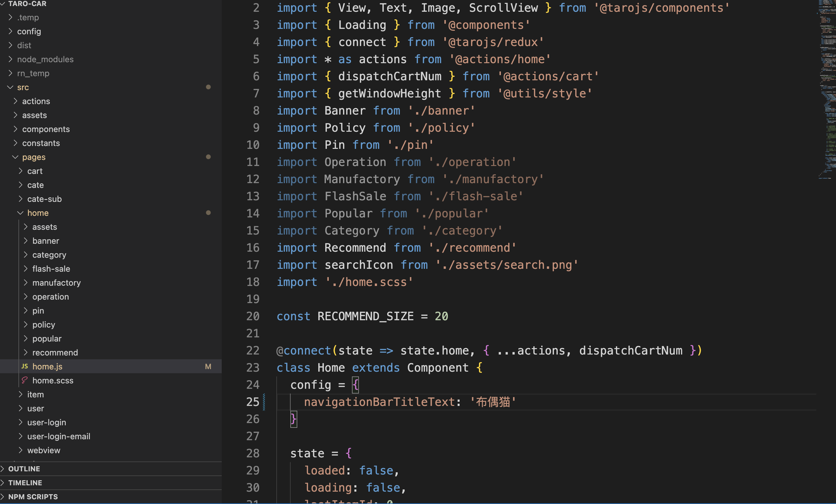The width and height of the screenshot is (836, 504).
Task: Click the modified dot on the pages folder
Action: click(208, 157)
